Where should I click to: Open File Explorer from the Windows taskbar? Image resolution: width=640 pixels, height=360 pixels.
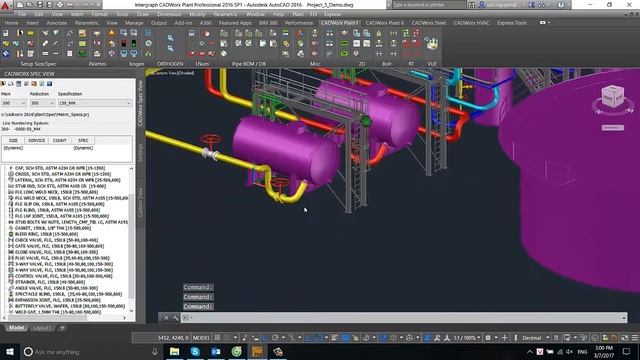[174, 351]
